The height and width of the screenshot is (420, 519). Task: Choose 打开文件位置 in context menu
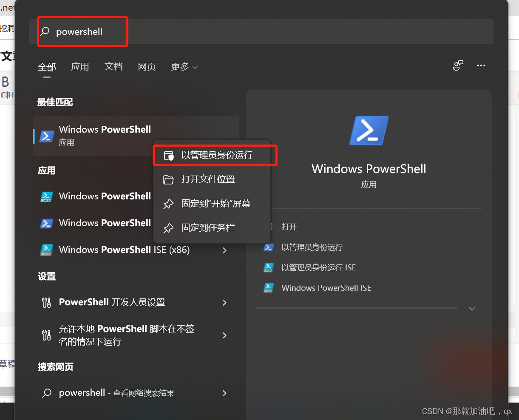pyautogui.click(x=212, y=179)
